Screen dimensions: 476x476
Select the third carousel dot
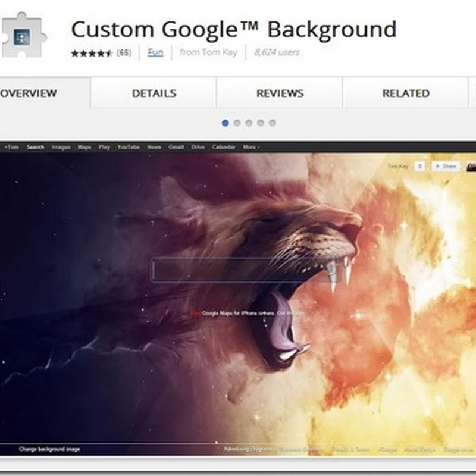249,123
